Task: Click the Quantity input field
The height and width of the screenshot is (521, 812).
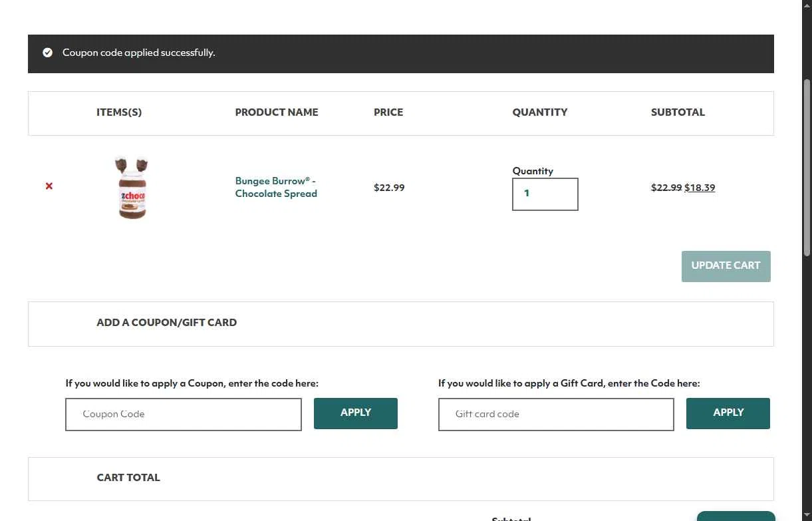Action: tap(545, 194)
